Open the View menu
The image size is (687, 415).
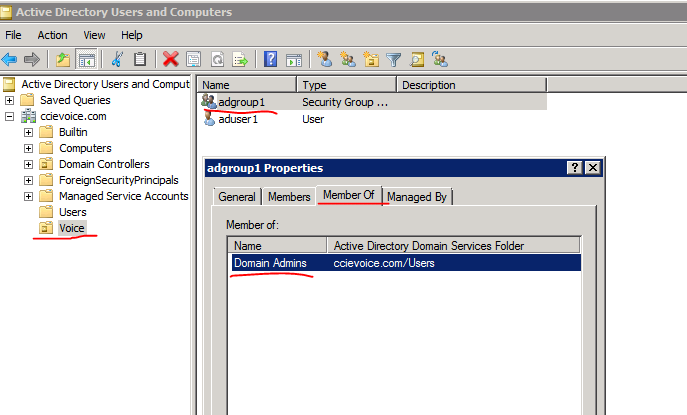[94, 35]
